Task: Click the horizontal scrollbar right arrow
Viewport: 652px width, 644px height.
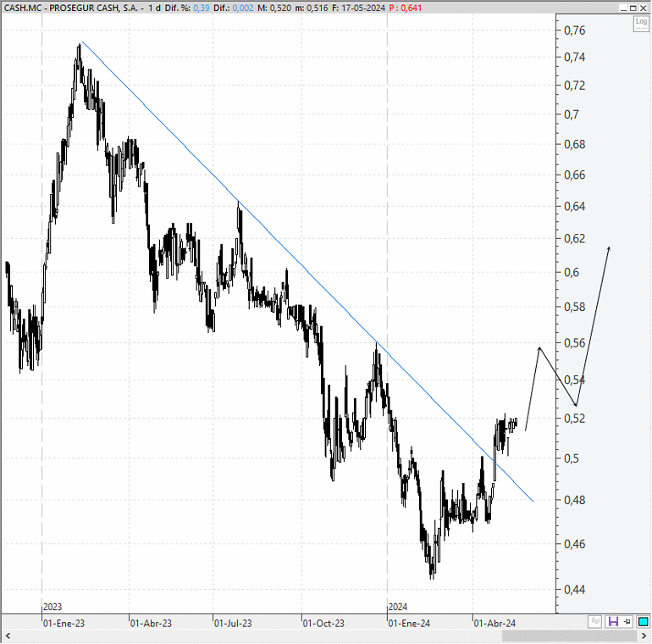Action: coord(644,636)
